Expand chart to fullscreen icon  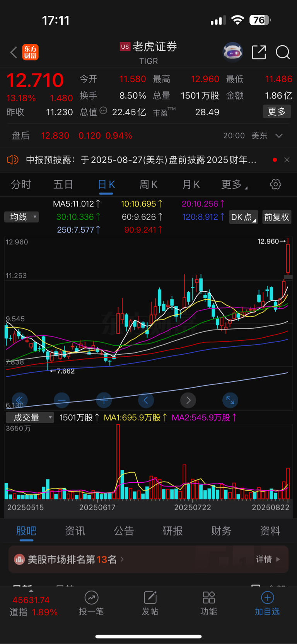coord(230,400)
